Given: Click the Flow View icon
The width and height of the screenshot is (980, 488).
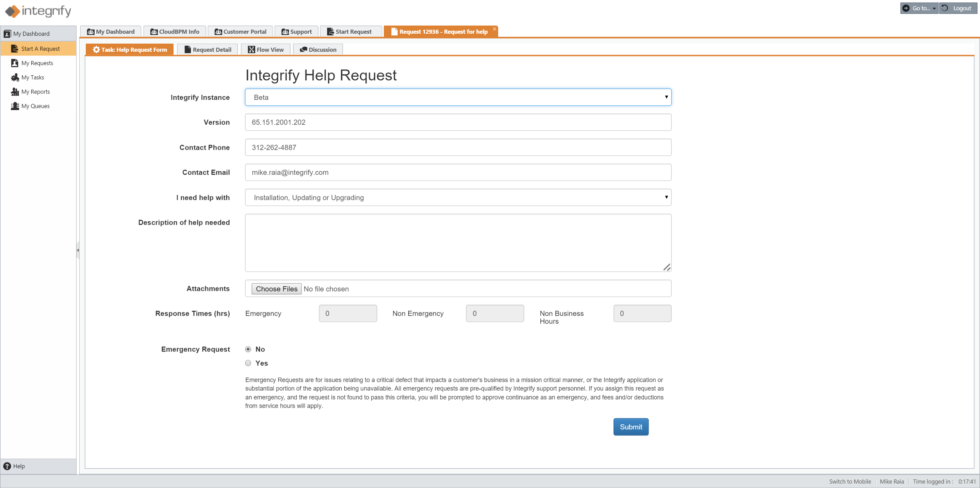Looking at the screenshot, I should [251, 49].
